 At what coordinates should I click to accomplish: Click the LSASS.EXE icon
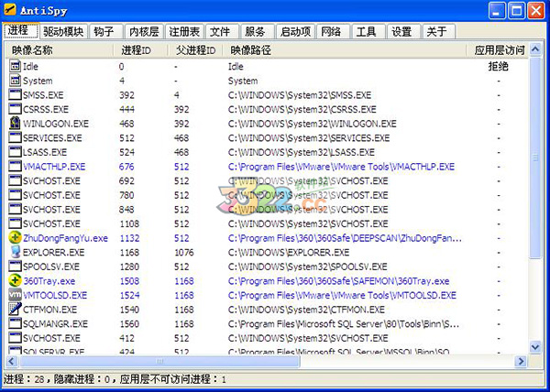(x=15, y=152)
